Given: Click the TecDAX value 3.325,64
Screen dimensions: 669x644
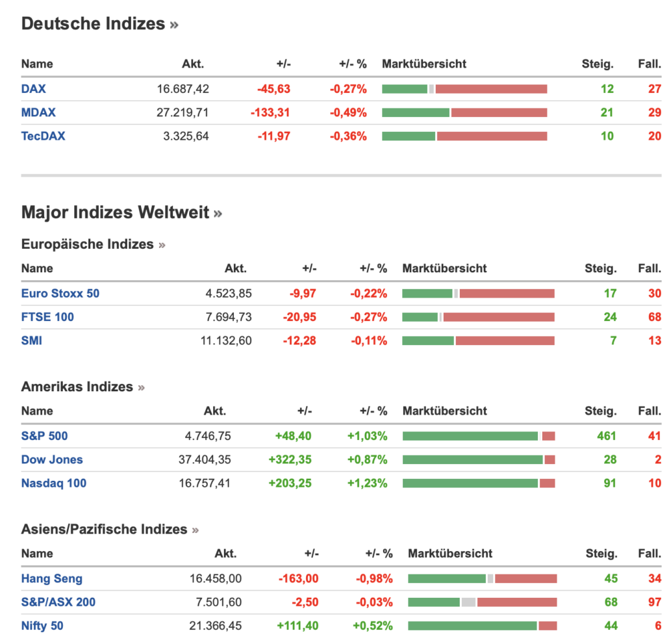Looking at the screenshot, I should (x=186, y=136).
